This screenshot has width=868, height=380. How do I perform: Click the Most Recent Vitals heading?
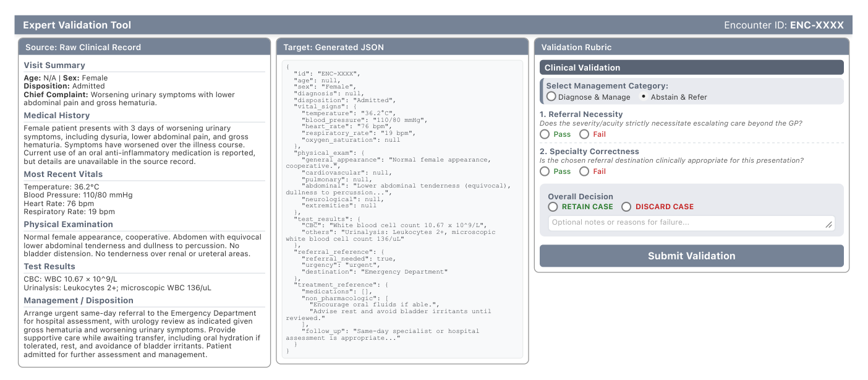(64, 174)
